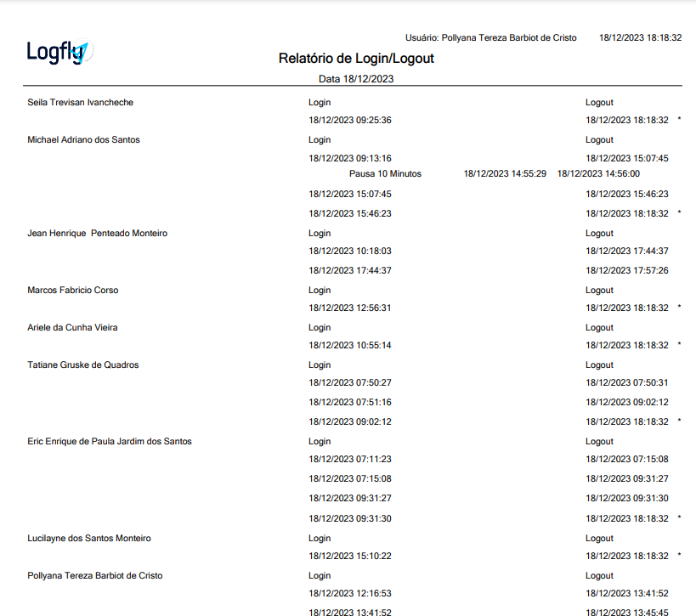
Task: Click the Logfly logo
Action: [60, 52]
